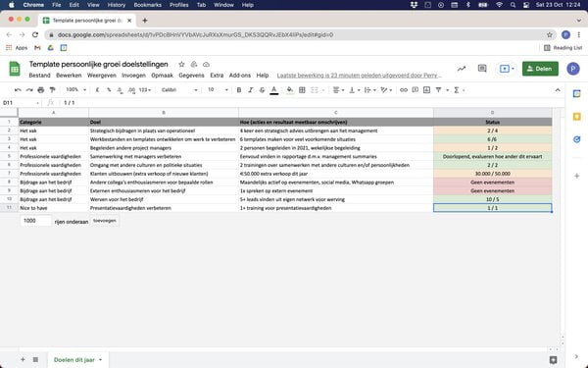Open vertical align dropdown
The height and width of the screenshot is (368, 588).
tap(354, 90)
